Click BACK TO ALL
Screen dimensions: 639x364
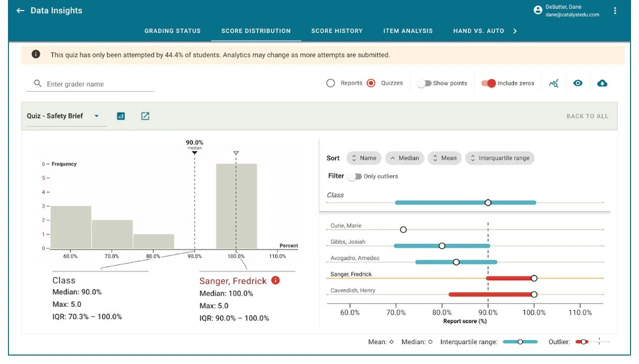587,116
